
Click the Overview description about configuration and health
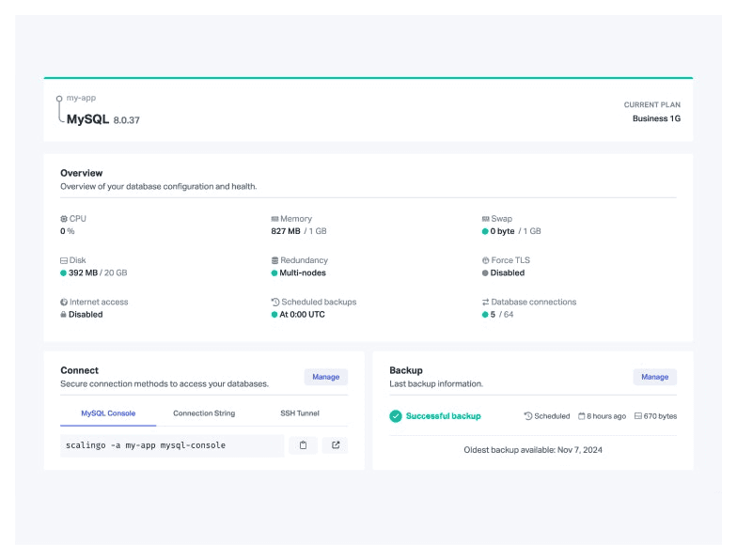click(x=158, y=186)
